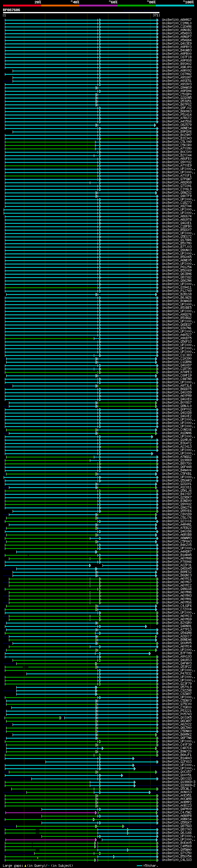Screen dimensions: 197x868
Task: Select the UniRef100_A1CU11 label
Action: pyautogui.click(x=176, y=487)
